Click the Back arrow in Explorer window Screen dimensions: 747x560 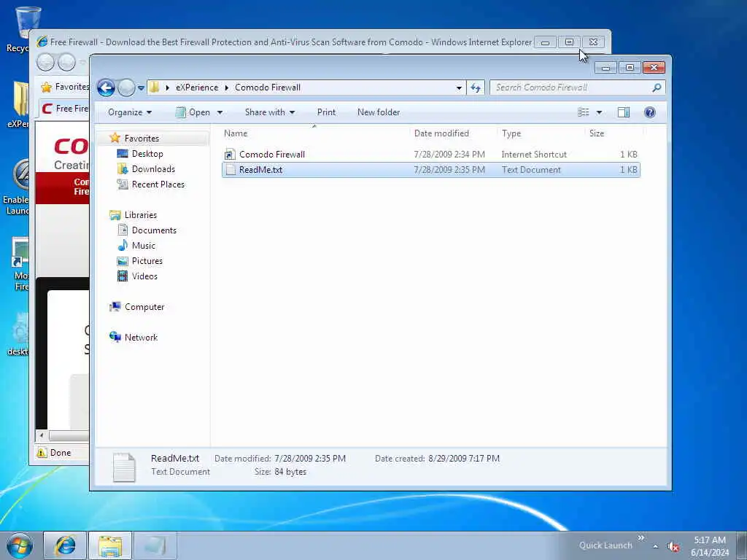click(x=106, y=87)
